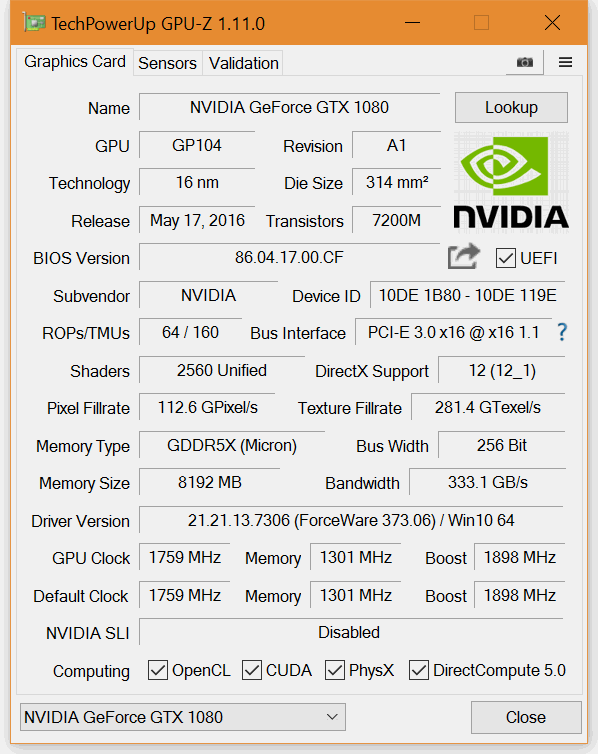
Task: Open the hamburger menu icon
Action: [565, 63]
